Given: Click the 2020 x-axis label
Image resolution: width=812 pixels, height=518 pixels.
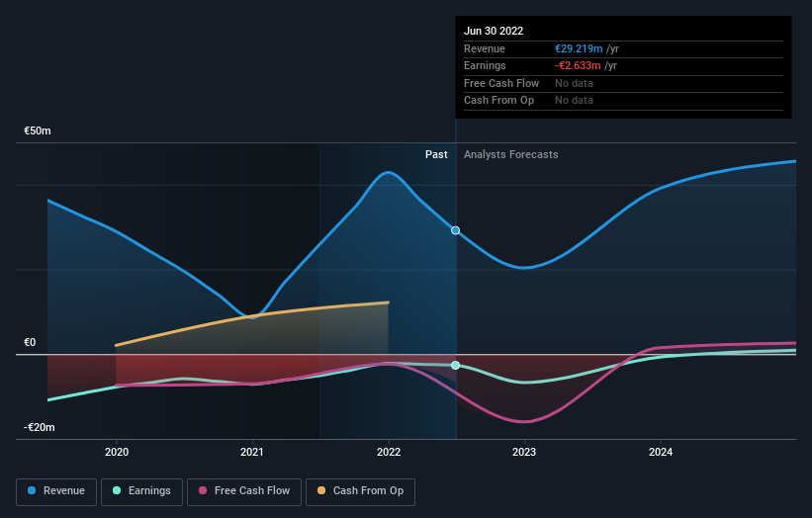Looking at the screenshot, I should [117, 452].
